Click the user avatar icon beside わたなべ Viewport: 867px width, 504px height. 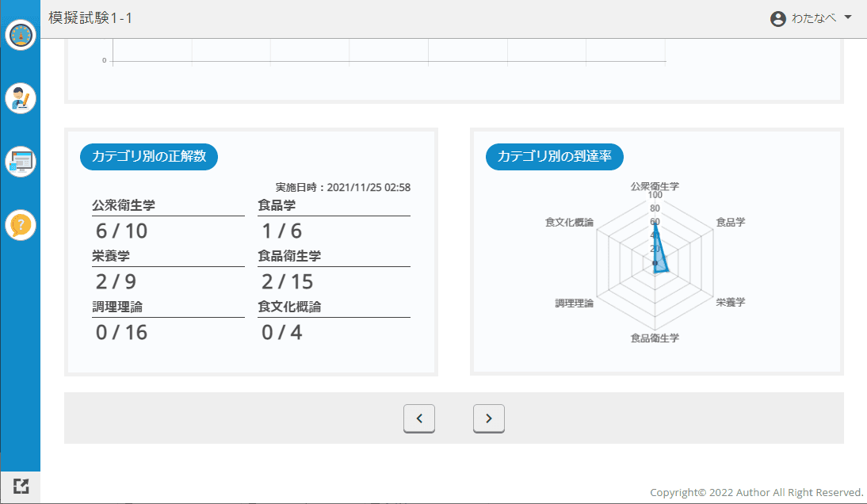777,19
